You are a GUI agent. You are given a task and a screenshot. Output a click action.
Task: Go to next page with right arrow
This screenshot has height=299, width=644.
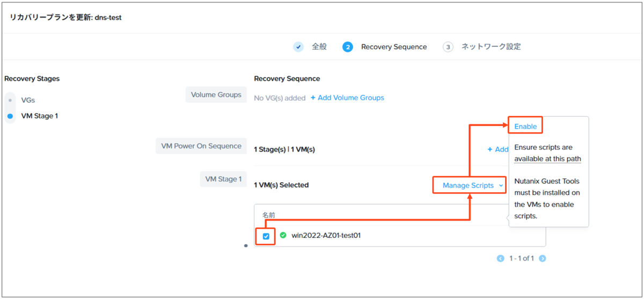click(x=543, y=258)
